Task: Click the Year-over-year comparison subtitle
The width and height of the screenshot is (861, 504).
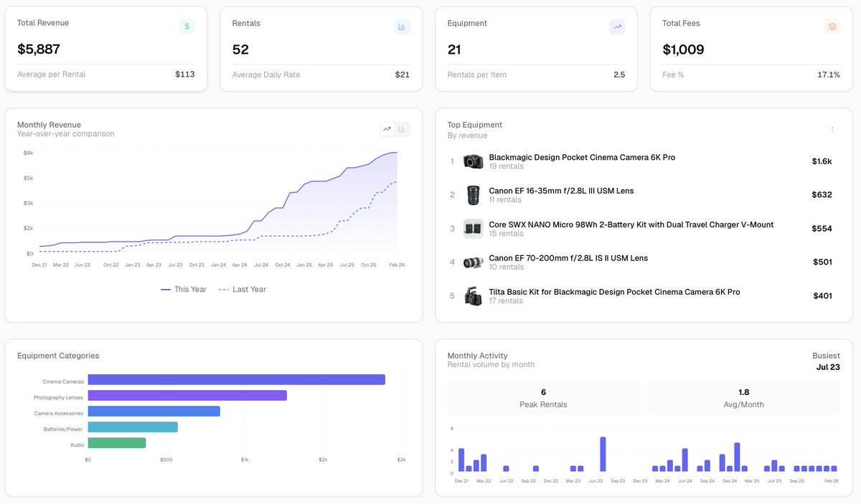Action: pyautogui.click(x=66, y=134)
